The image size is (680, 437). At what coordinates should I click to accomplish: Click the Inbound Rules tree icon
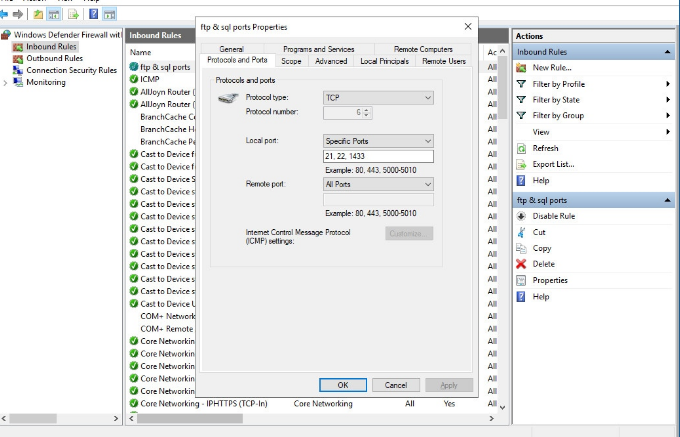pyautogui.click(x=18, y=47)
